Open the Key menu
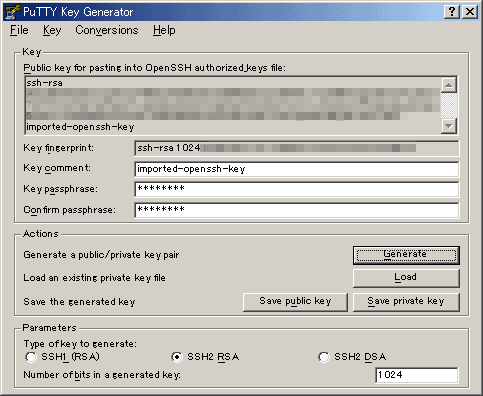Screen dimensions: 483x396 tap(52, 30)
